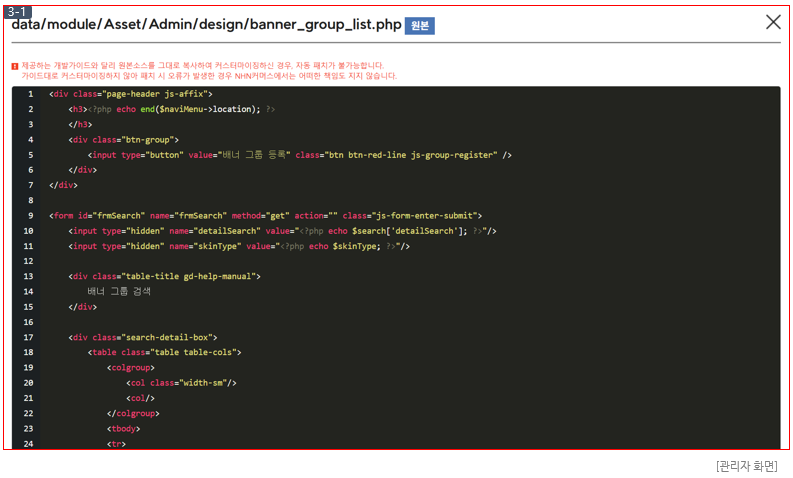Image resolution: width=793 pixels, height=478 pixels.
Task: Click the 배너 그룹 검색 text in code
Action: (x=119, y=291)
